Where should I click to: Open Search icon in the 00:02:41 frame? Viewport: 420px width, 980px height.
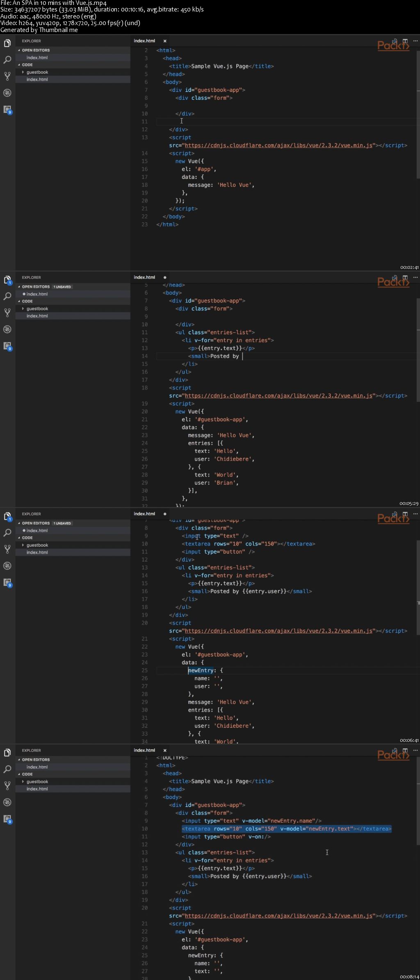7,60
